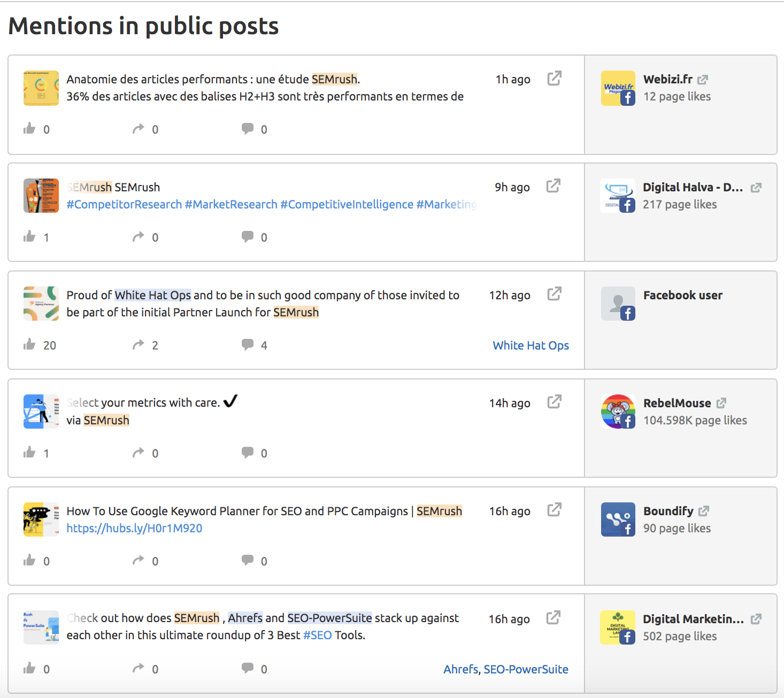Open Webizi.fr page via external icon

pos(703,80)
